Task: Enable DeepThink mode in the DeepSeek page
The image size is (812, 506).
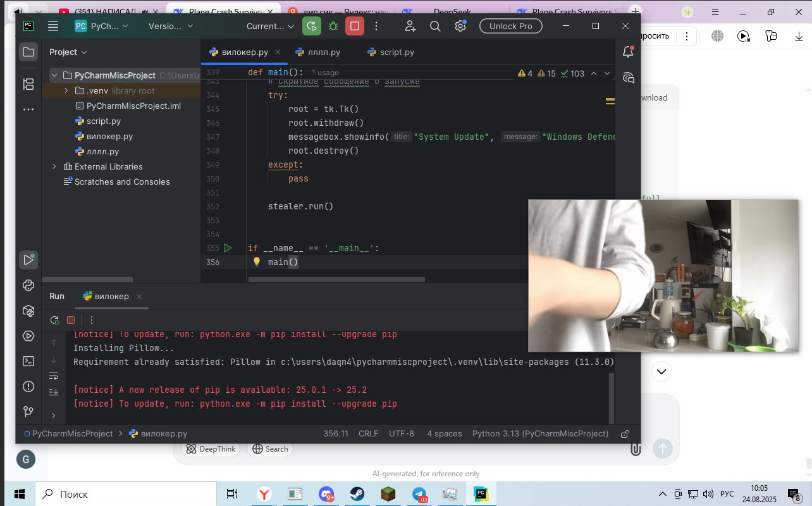Action: point(211,448)
